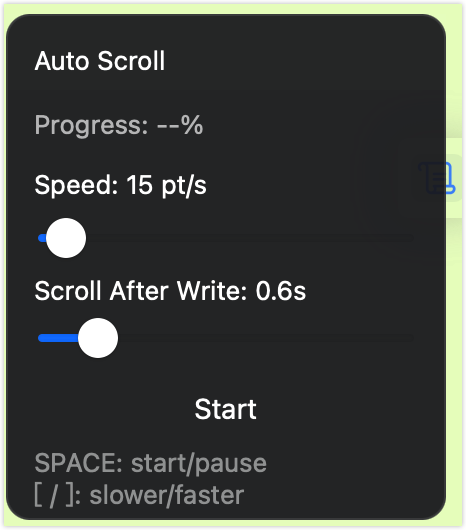Set Scroll After Write slider to middle
The height and width of the screenshot is (530, 466).
[x=226, y=338]
